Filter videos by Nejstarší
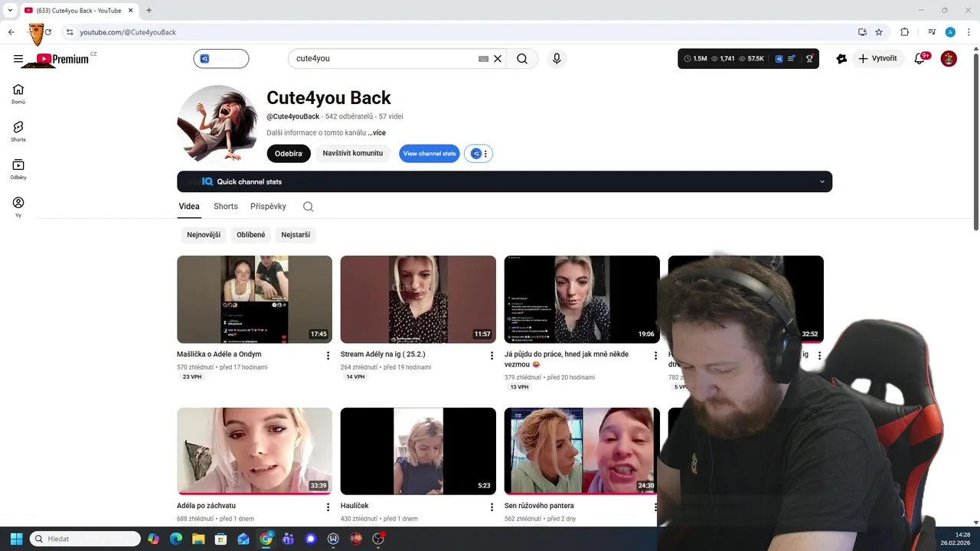 click(296, 235)
